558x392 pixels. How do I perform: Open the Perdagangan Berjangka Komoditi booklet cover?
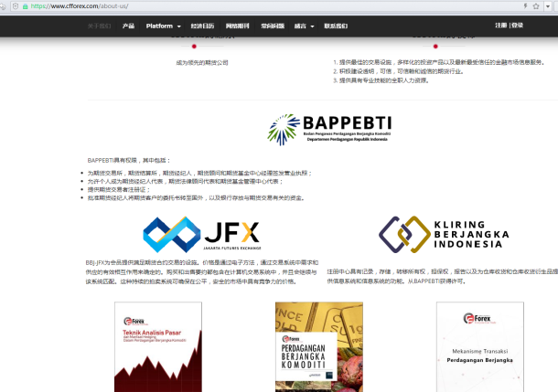tap(319, 347)
